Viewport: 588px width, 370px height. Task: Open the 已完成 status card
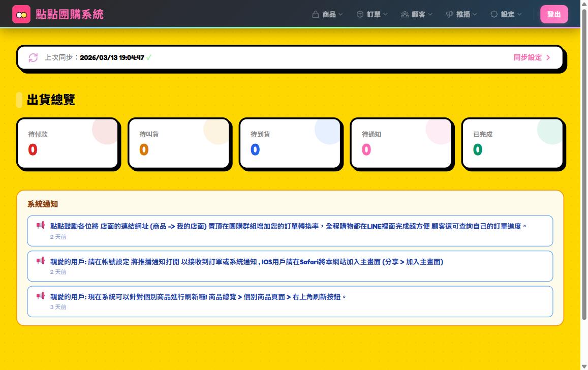512,143
